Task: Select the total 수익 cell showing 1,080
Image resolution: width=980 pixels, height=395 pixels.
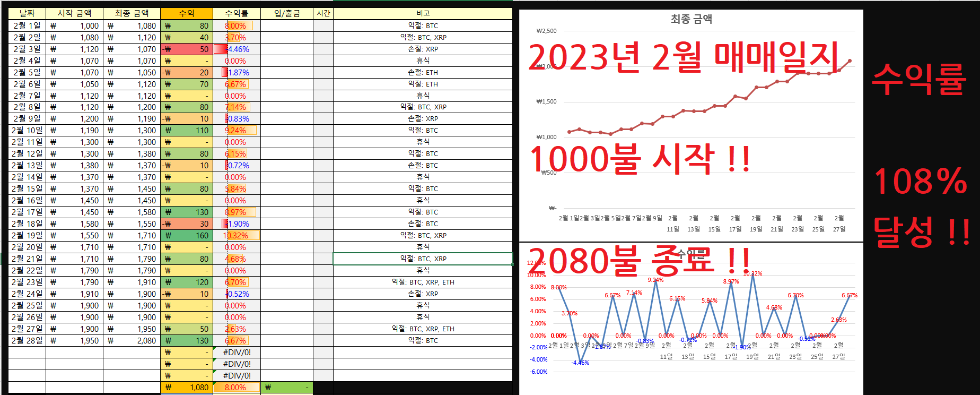Action: tap(186, 388)
